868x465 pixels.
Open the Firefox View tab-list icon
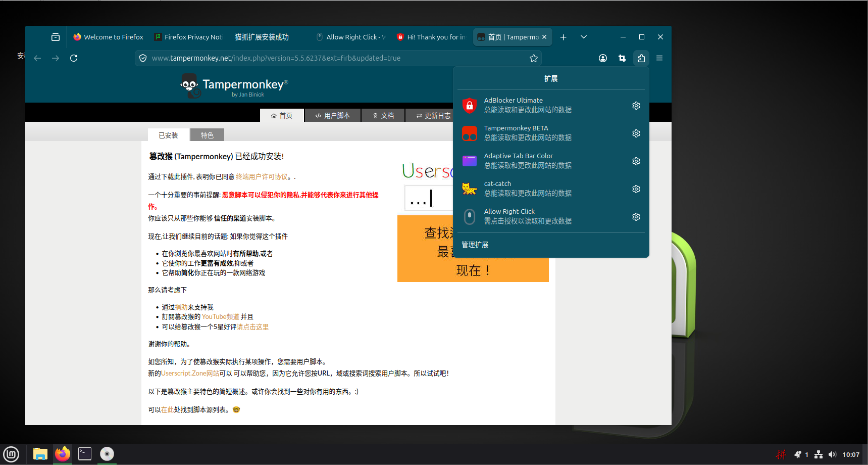56,37
